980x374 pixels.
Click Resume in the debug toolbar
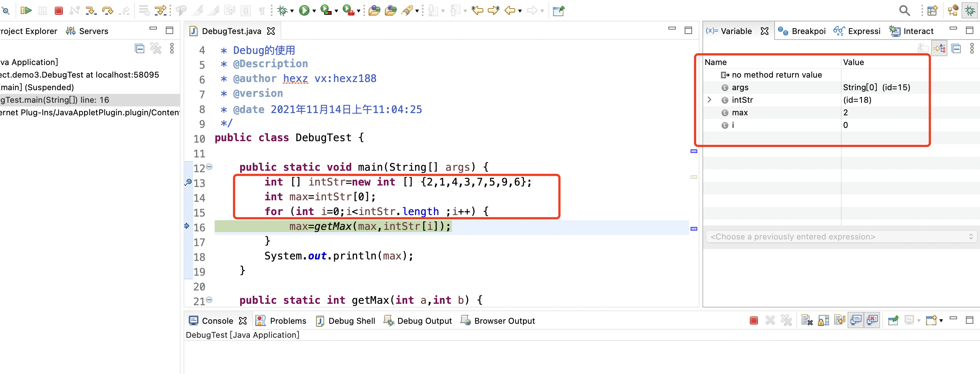click(x=26, y=10)
